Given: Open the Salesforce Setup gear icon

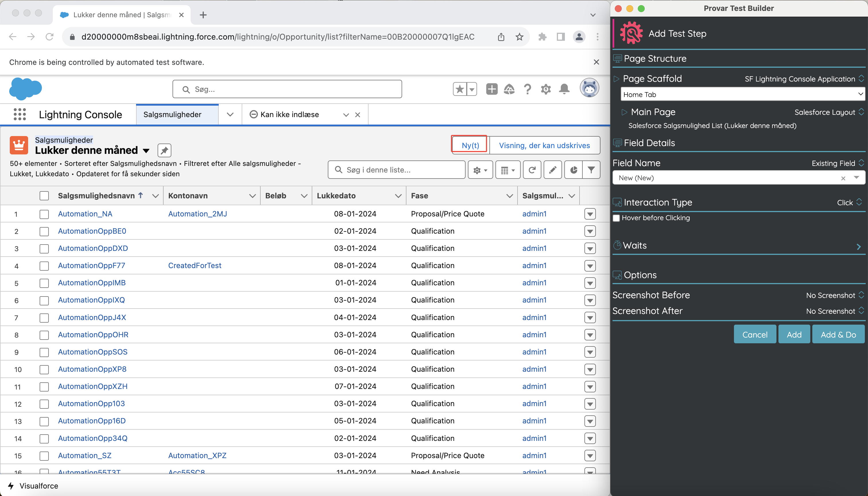Looking at the screenshot, I should pyautogui.click(x=546, y=89).
